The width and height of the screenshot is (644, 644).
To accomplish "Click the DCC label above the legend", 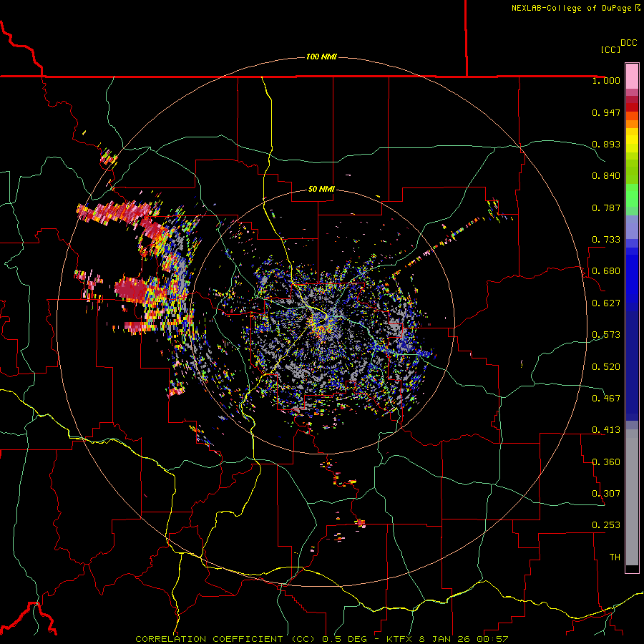I will [x=628, y=43].
